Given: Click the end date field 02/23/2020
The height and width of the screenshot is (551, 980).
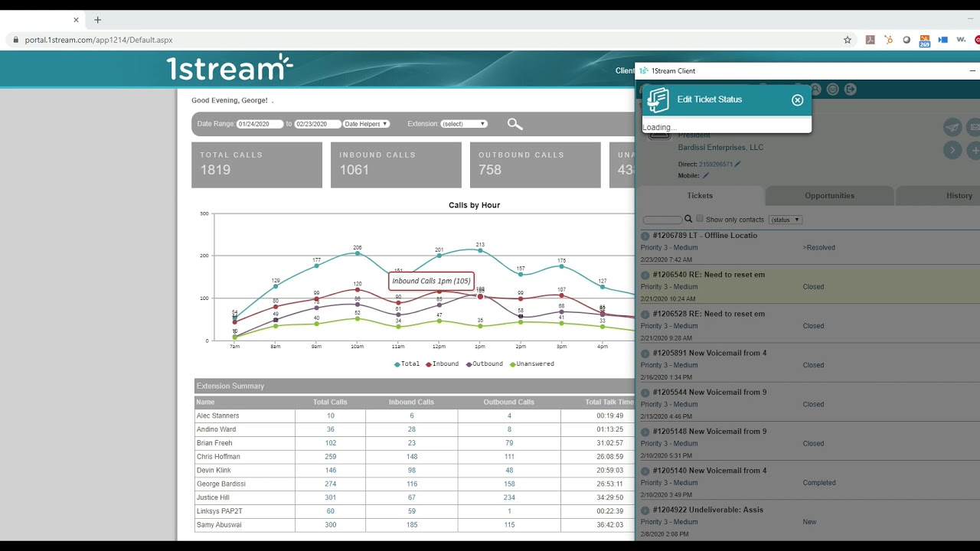Looking at the screenshot, I should pyautogui.click(x=318, y=124).
